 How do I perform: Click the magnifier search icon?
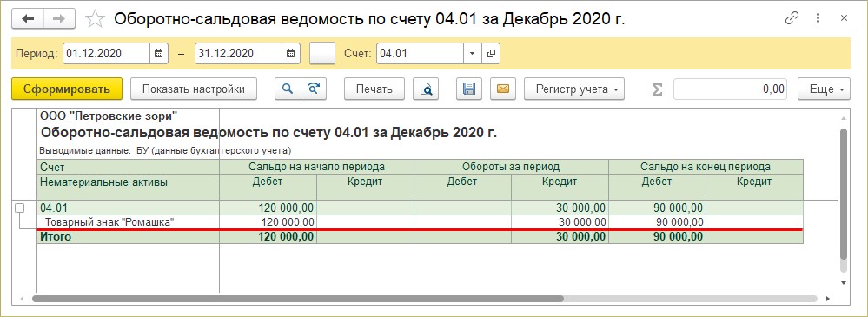pyautogui.click(x=288, y=89)
